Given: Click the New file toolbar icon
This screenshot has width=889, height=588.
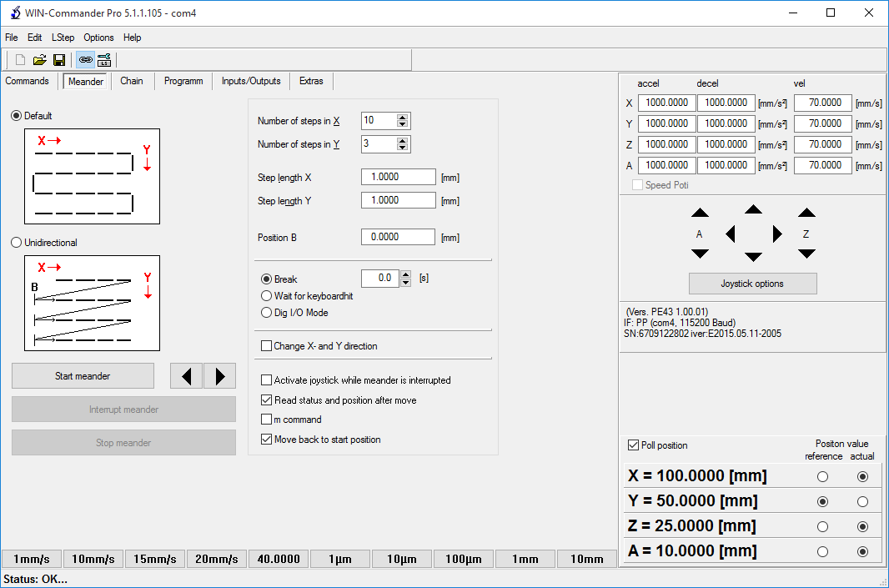Looking at the screenshot, I should (x=20, y=60).
